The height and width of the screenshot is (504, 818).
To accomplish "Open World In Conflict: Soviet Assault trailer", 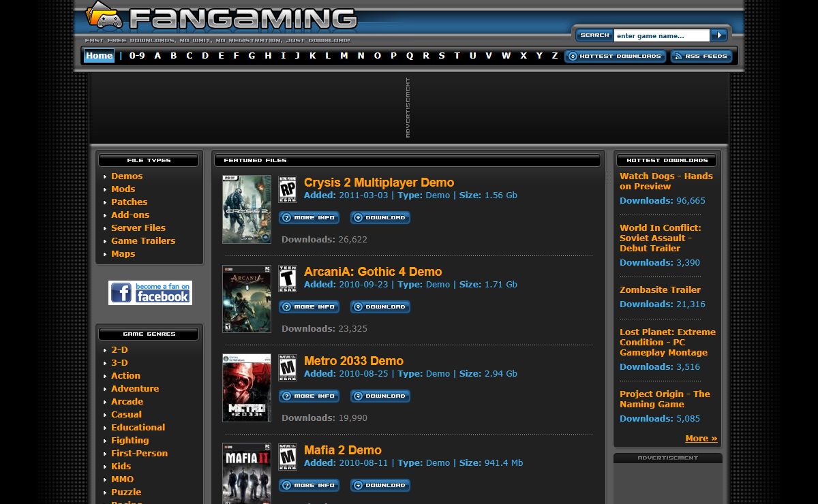I will (660, 238).
